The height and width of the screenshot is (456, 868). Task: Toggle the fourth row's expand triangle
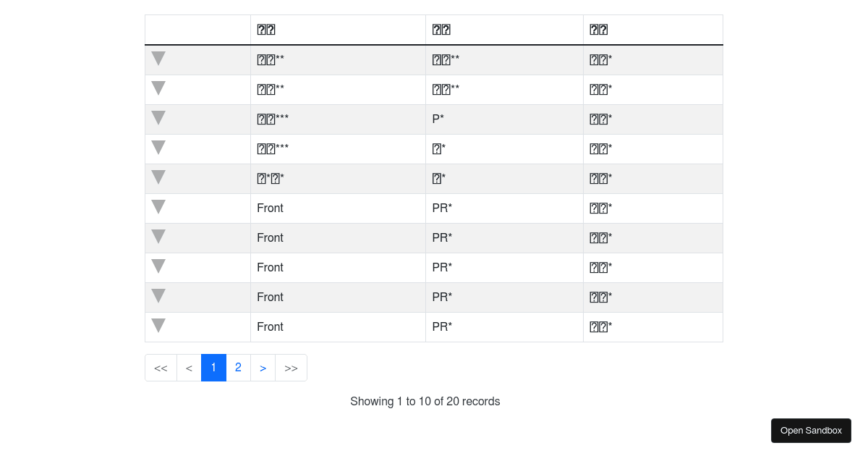click(158, 148)
